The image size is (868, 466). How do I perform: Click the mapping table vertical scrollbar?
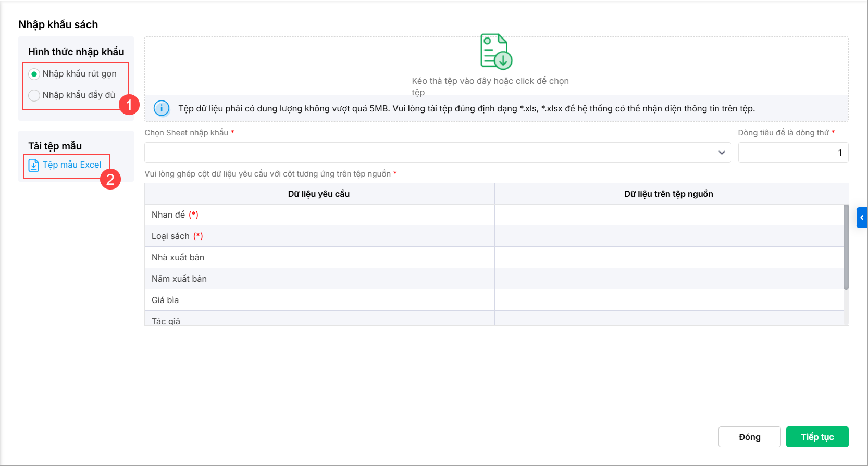pos(846,247)
